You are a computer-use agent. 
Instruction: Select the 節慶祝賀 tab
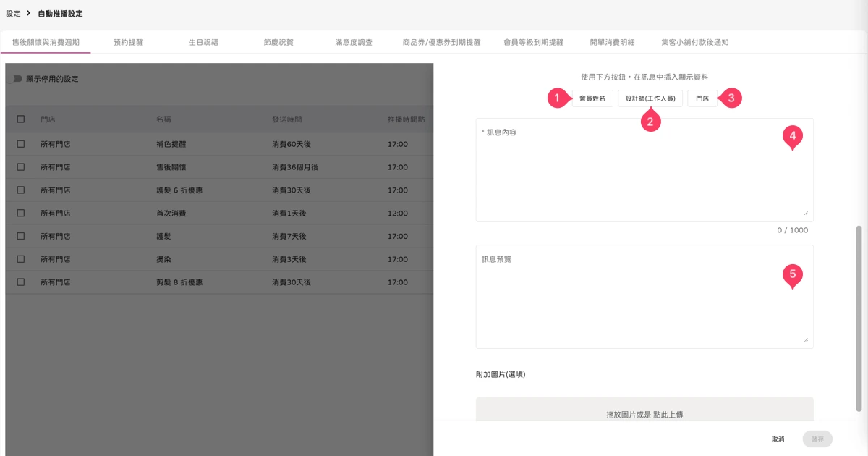click(x=278, y=42)
